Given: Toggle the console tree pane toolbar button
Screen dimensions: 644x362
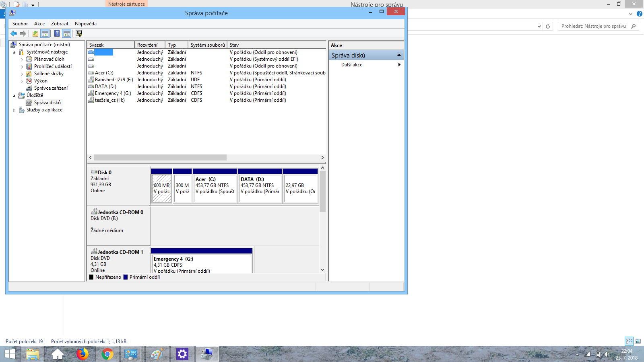Looking at the screenshot, I should [45, 34].
